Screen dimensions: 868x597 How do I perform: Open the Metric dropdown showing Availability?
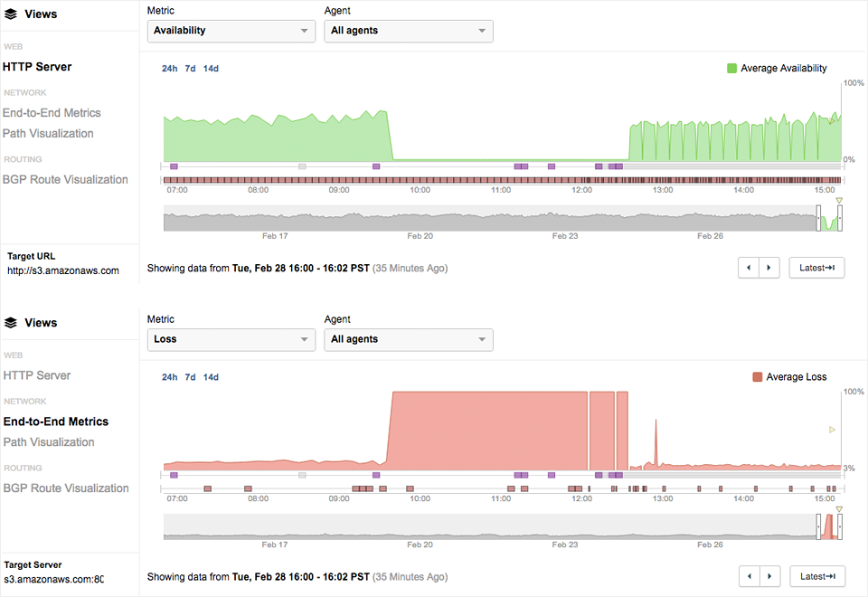(231, 31)
